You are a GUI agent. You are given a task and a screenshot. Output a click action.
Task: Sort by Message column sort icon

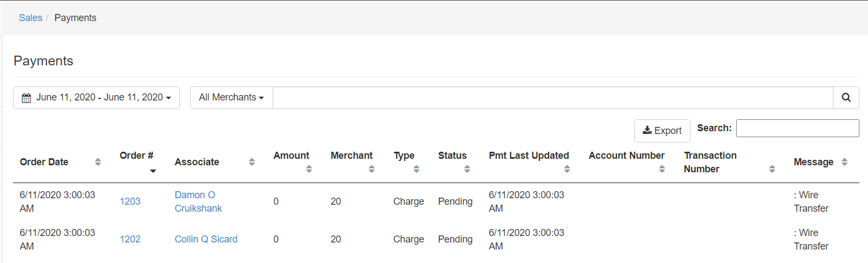[x=844, y=162]
